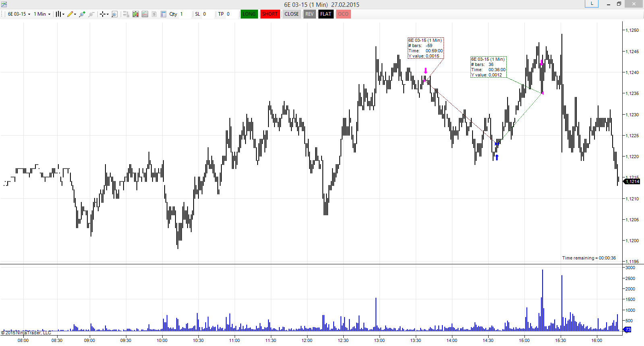Select the green ruler info box showing 36 bars

(x=489, y=67)
